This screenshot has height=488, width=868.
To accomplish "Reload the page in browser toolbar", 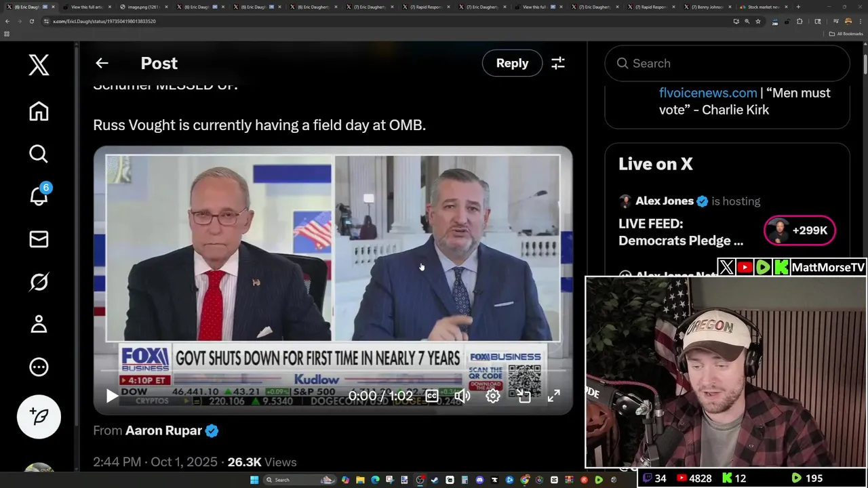I will (31, 21).
